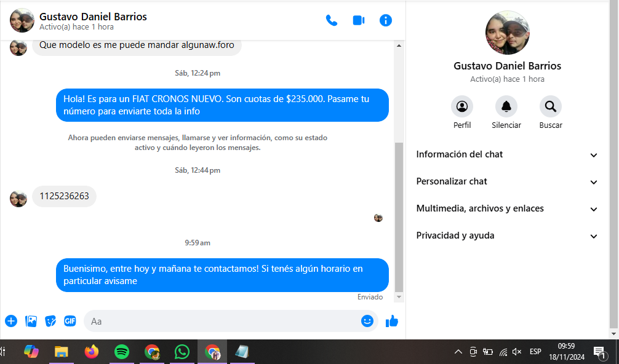The image size is (619, 364).
Task: Click 'Activo(a) hace 1 hora' in panel
Action: pyautogui.click(x=507, y=79)
